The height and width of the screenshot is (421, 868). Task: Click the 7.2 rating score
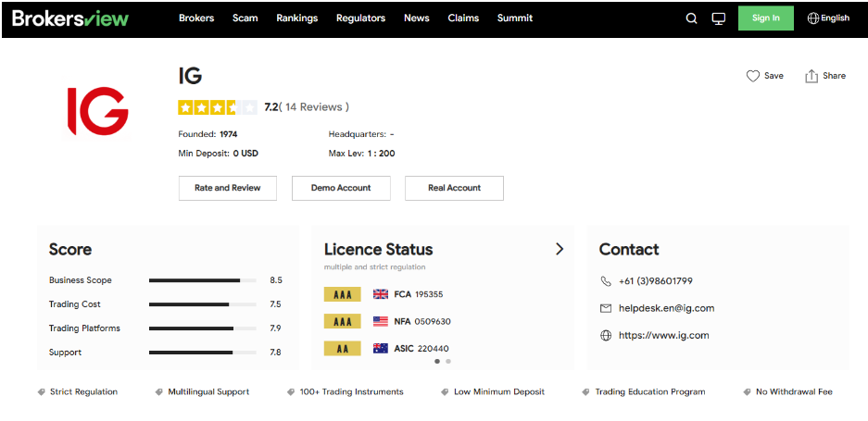coord(271,107)
